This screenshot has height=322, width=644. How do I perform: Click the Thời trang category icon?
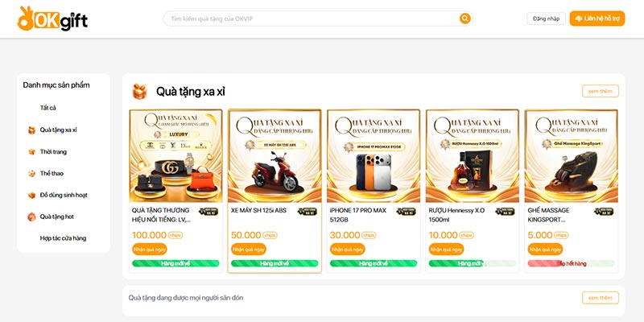(31, 152)
